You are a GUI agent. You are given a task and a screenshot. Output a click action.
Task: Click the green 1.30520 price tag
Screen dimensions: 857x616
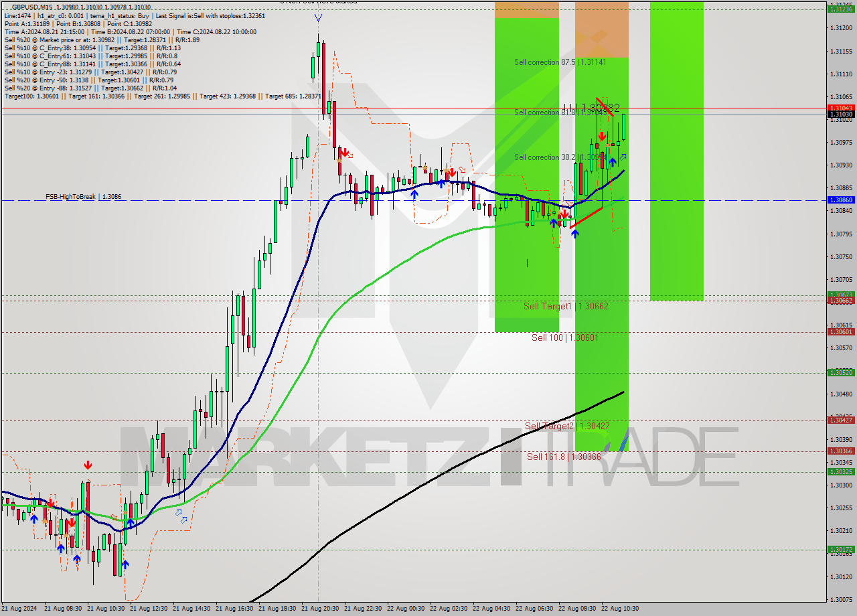coord(841,373)
